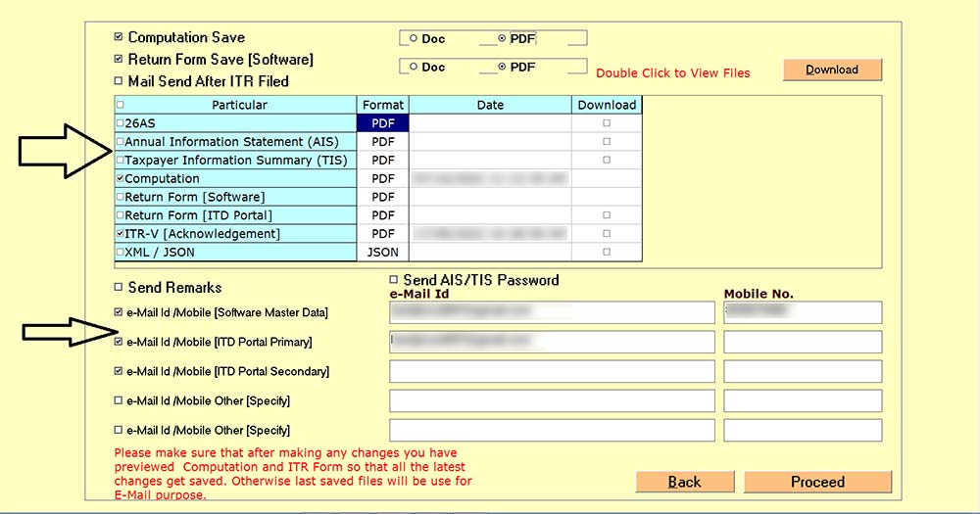Select Doc format for Computation Save
The height and width of the screenshot is (514, 980).
tap(414, 39)
